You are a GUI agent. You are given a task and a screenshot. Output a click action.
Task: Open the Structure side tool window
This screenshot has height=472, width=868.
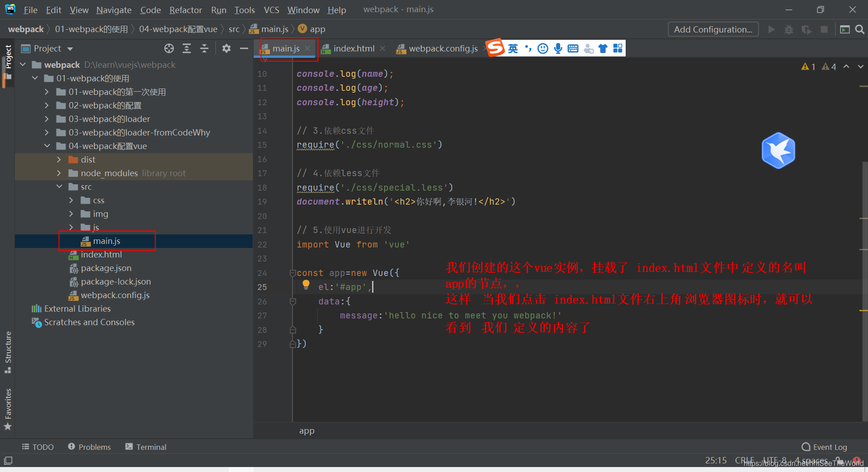click(8, 353)
